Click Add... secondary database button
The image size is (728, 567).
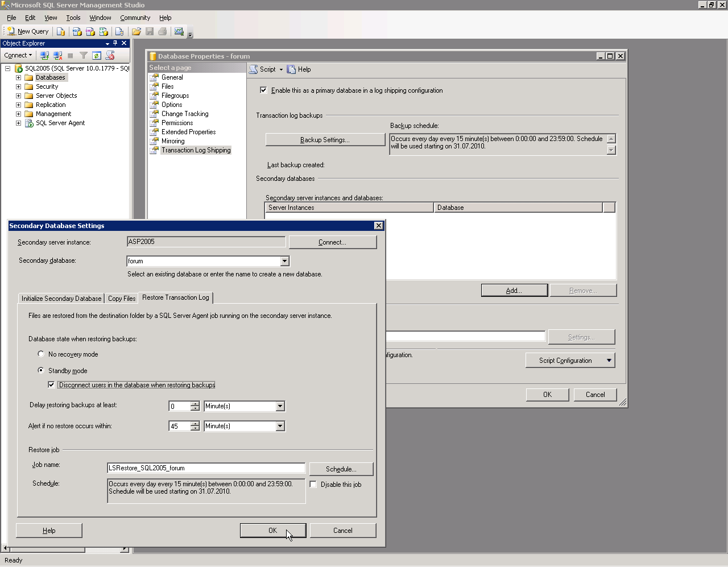(x=514, y=291)
